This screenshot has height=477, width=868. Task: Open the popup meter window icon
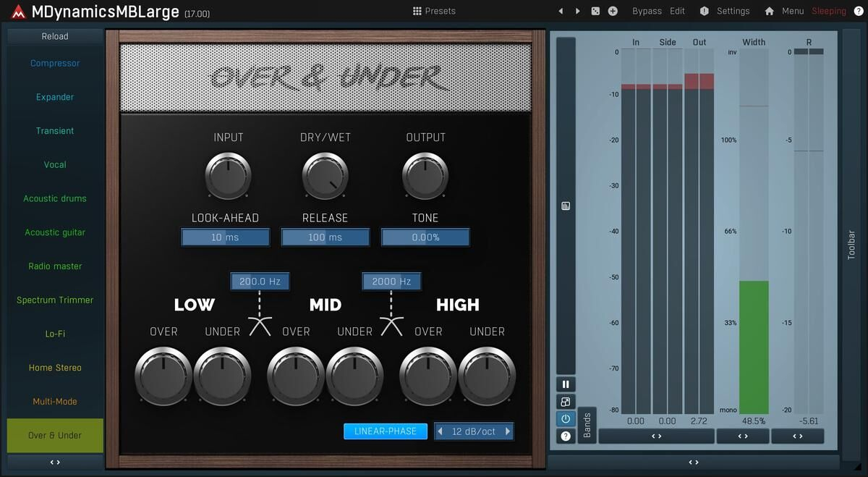coord(566,402)
